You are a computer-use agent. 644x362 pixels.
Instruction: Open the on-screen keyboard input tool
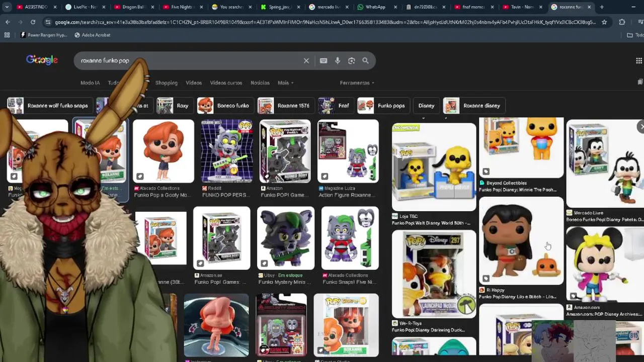(324, 61)
